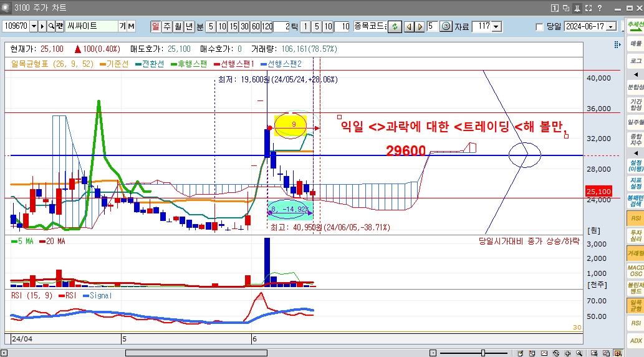Select the 30-minute interval button
This screenshot has width=644, height=357.
click(x=244, y=27)
